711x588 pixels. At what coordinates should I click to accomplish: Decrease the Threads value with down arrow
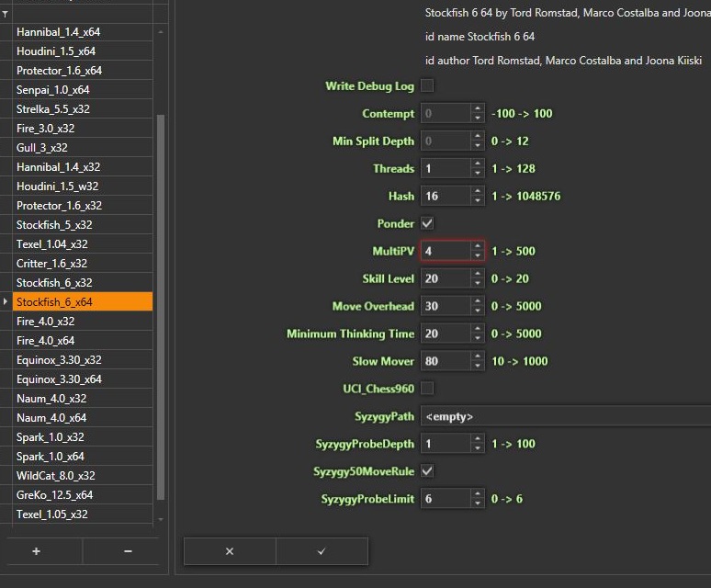478,173
